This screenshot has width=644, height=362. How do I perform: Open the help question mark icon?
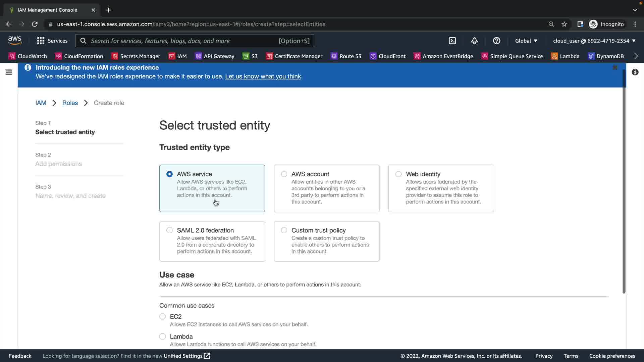point(496,41)
